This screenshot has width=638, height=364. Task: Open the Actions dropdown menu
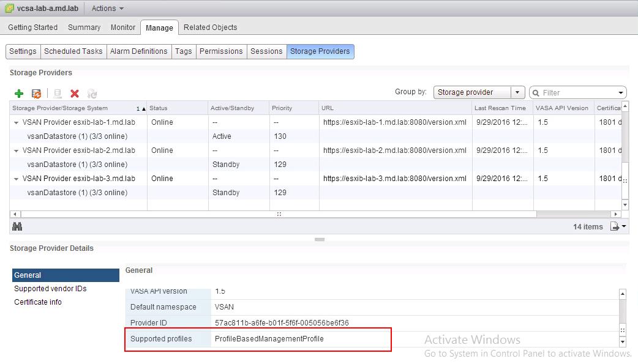coord(107,9)
